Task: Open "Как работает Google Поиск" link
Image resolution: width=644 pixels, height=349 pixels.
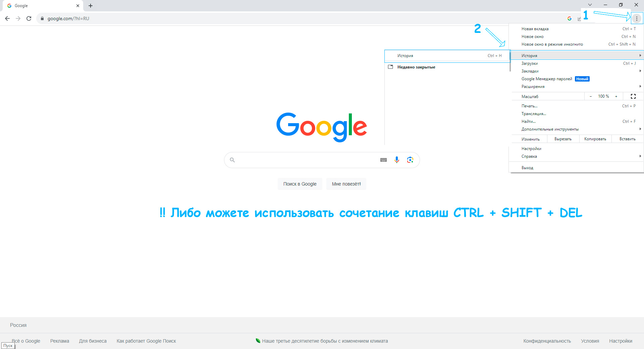Action: click(146, 341)
